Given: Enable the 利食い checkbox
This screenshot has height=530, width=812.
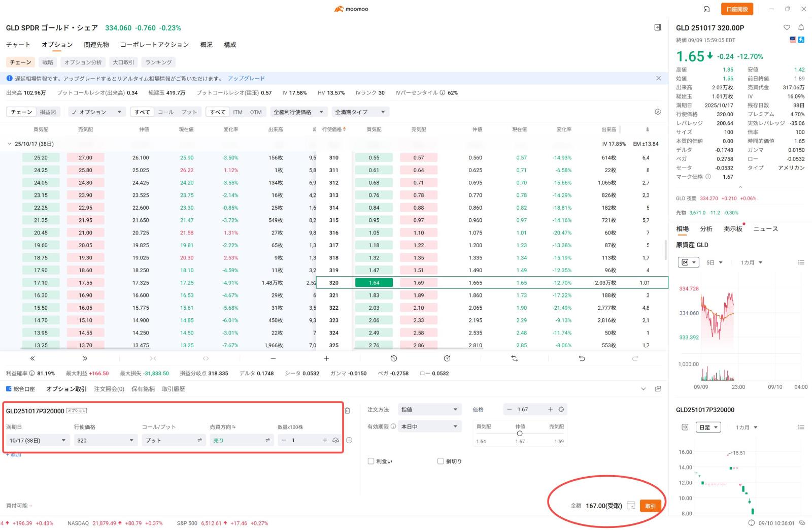Looking at the screenshot, I should [371, 461].
